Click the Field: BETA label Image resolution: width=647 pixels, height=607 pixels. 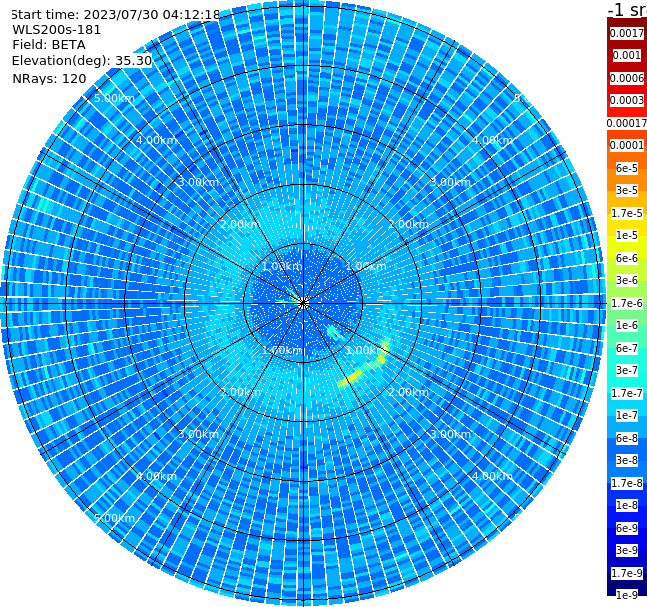click(49, 45)
